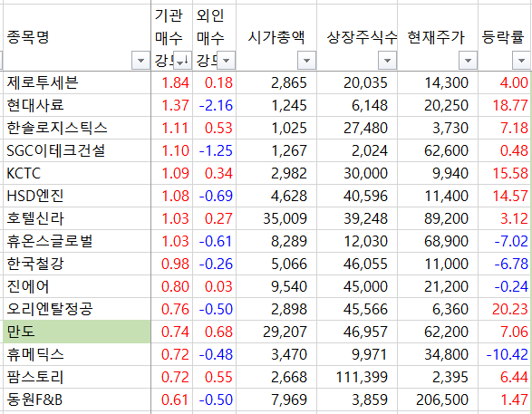Select the 등락률 header text

[503, 37]
